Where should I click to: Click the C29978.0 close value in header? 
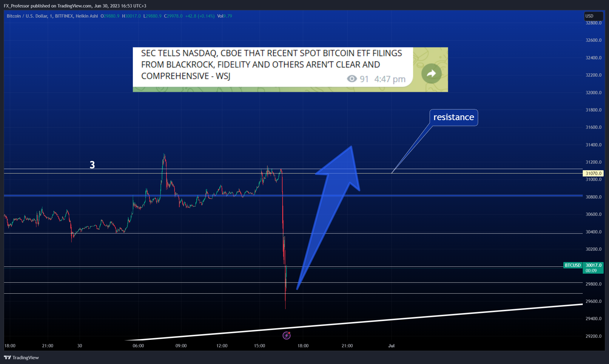click(173, 16)
